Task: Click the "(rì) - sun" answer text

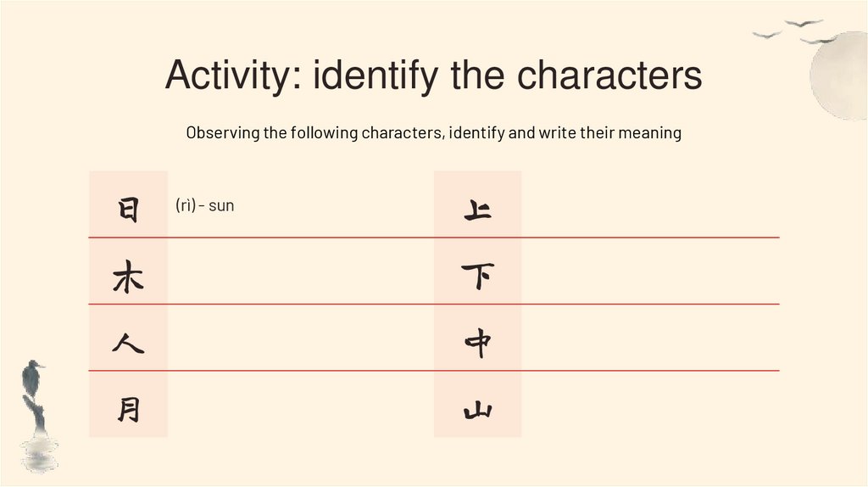Action: tap(204, 205)
